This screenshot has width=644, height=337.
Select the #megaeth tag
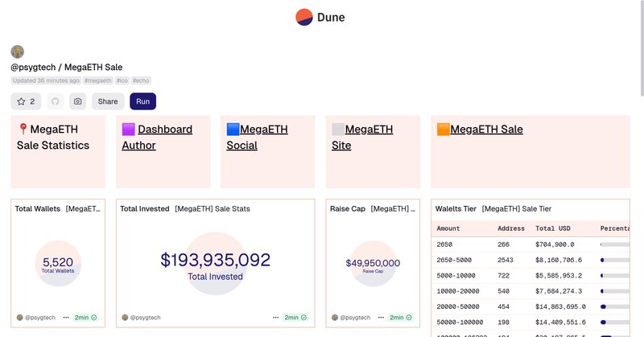pos(98,80)
